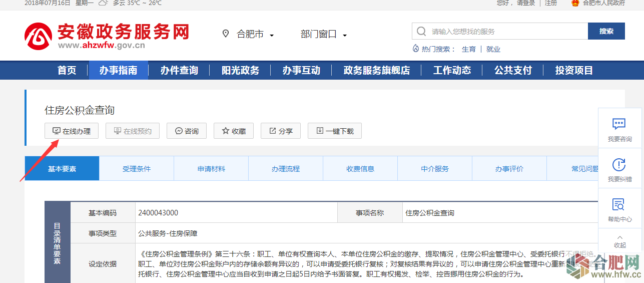
Task: Go to 阳光政务 navigation item
Action: click(240, 71)
